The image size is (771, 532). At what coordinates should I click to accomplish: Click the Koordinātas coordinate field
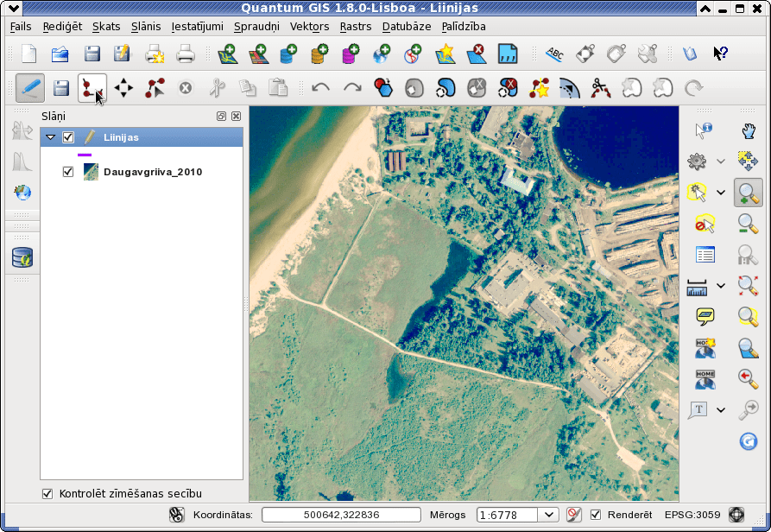[x=341, y=515]
